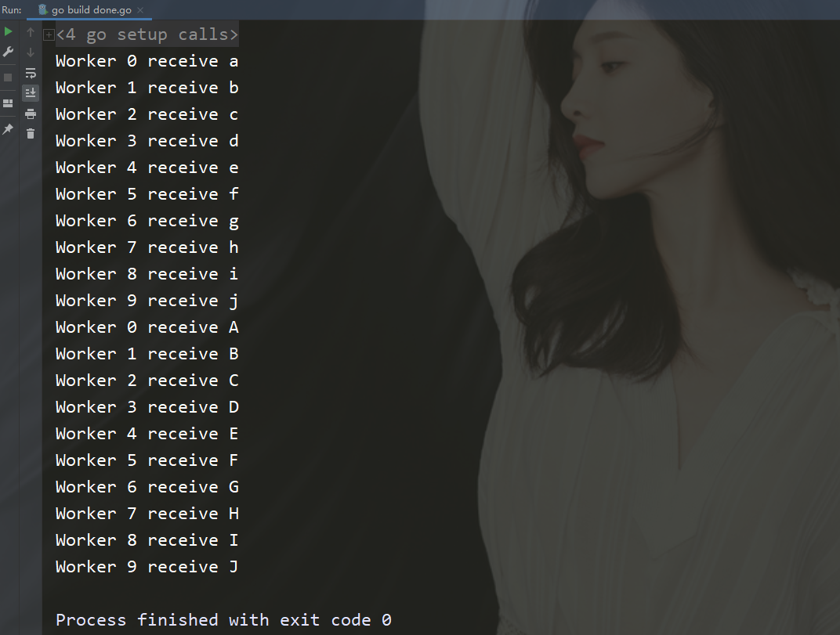This screenshot has width=840, height=635.
Task: Expand the folded go setup calls
Action: [x=49, y=34]
